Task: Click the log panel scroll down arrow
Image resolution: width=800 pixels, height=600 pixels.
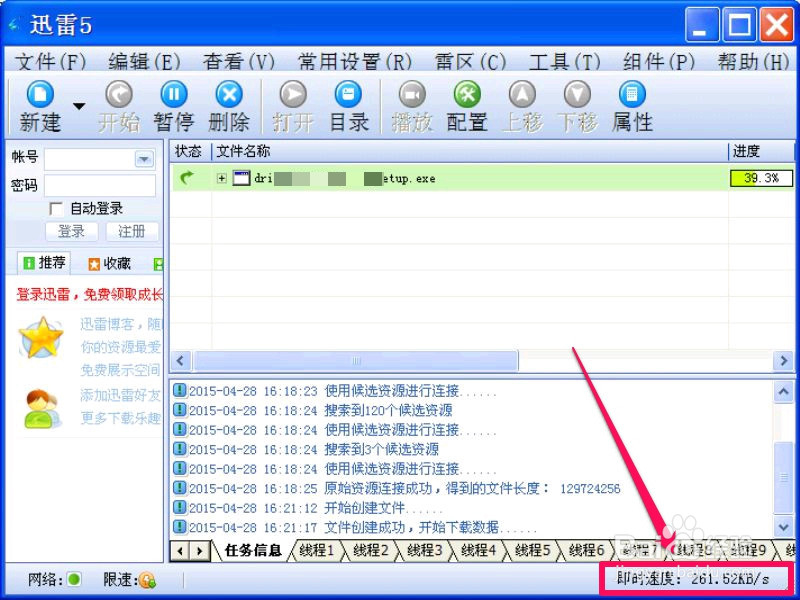Action: click(783, 526)
